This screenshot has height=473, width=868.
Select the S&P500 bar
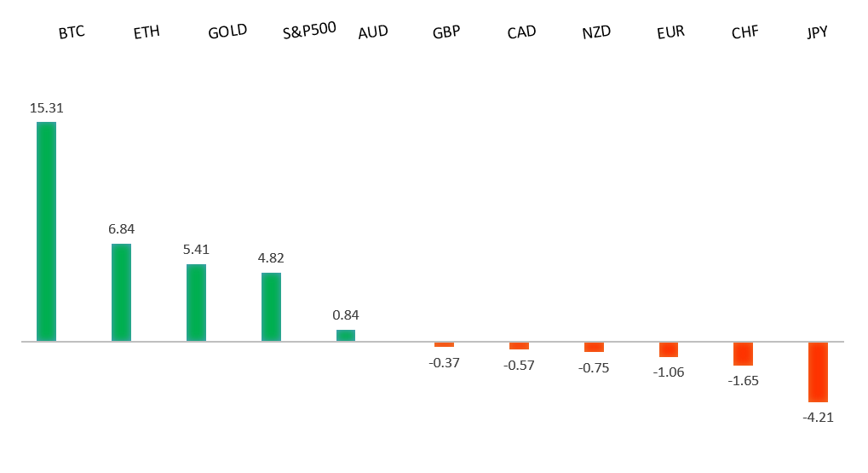click(271, 307)
